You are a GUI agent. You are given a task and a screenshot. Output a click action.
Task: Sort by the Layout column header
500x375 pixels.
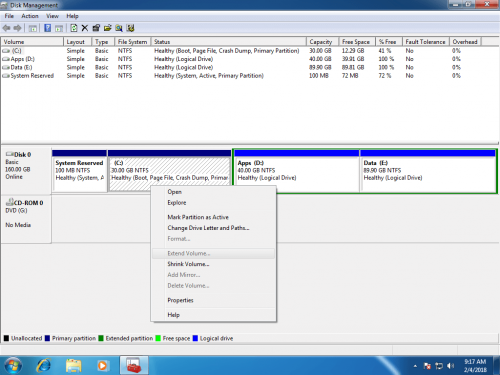pos(77,42)
